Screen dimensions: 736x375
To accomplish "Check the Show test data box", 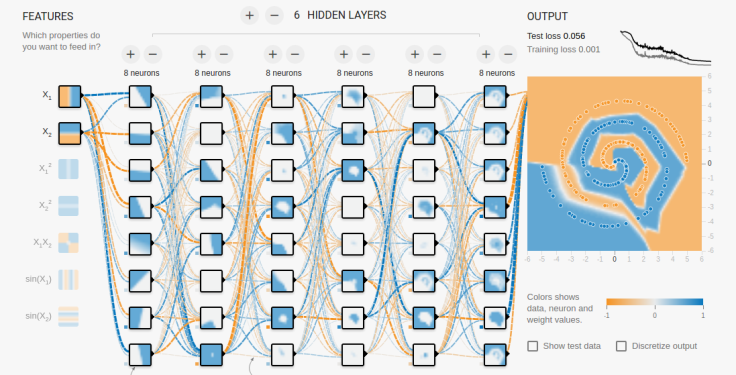I will pyautogui.click(x=533, y=346).
